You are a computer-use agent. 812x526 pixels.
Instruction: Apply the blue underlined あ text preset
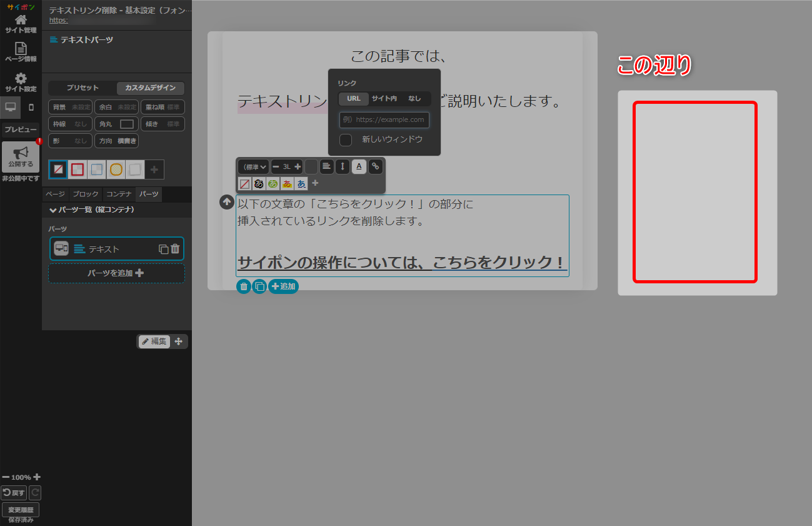(x=302, y=184)
